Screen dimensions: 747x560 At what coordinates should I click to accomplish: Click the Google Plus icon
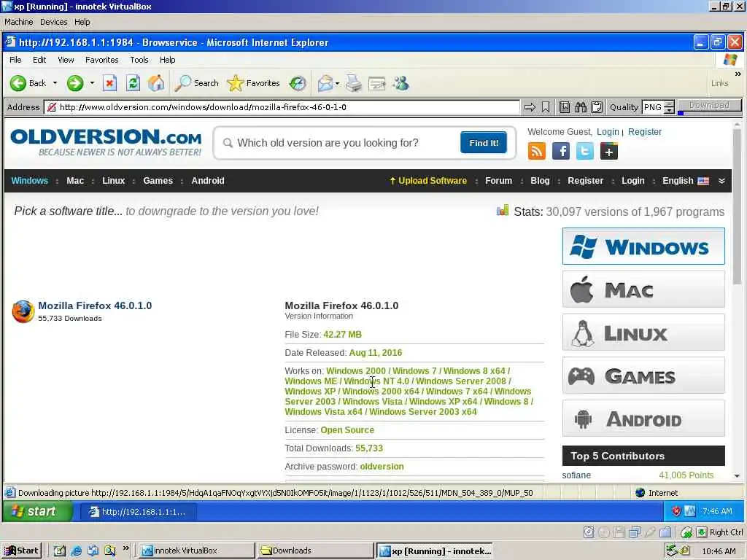tap(609, 152)
